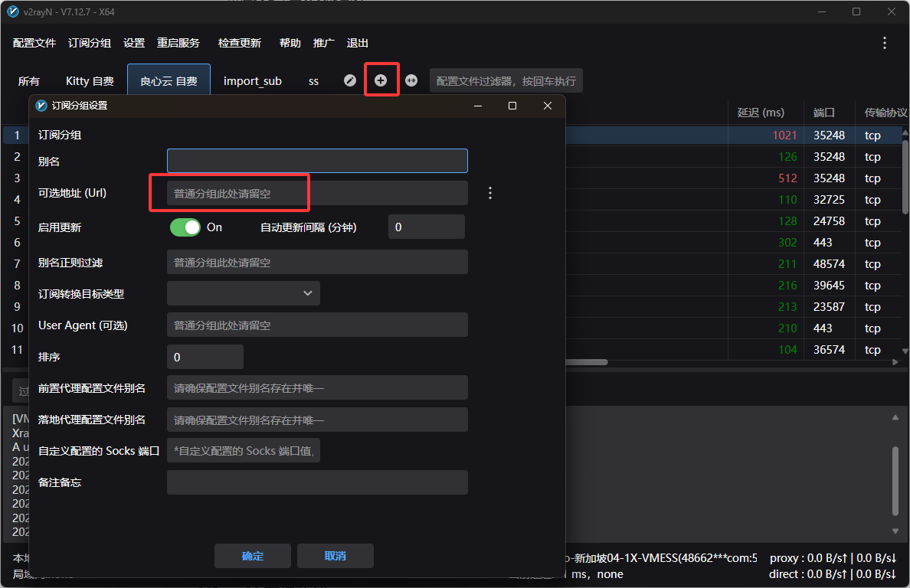Click the pencil edit subscription group icon
The image size is (910, 588).
[350, 80]
